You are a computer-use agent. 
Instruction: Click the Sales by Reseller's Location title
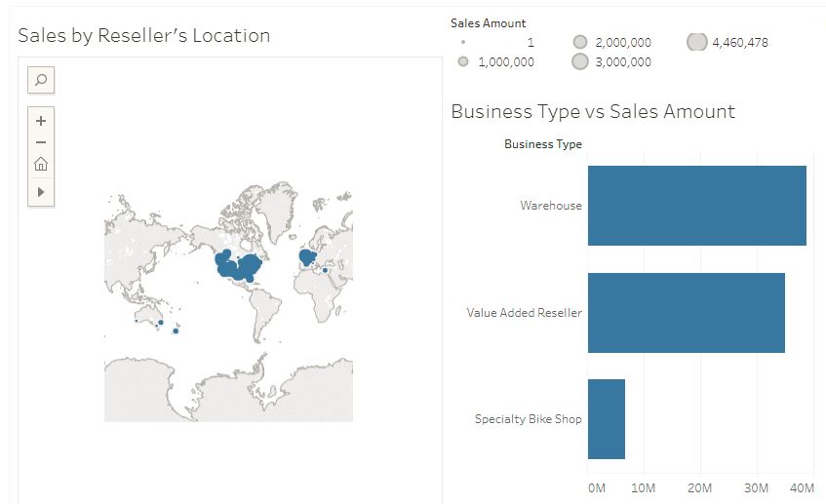click(x=143, y=35)
